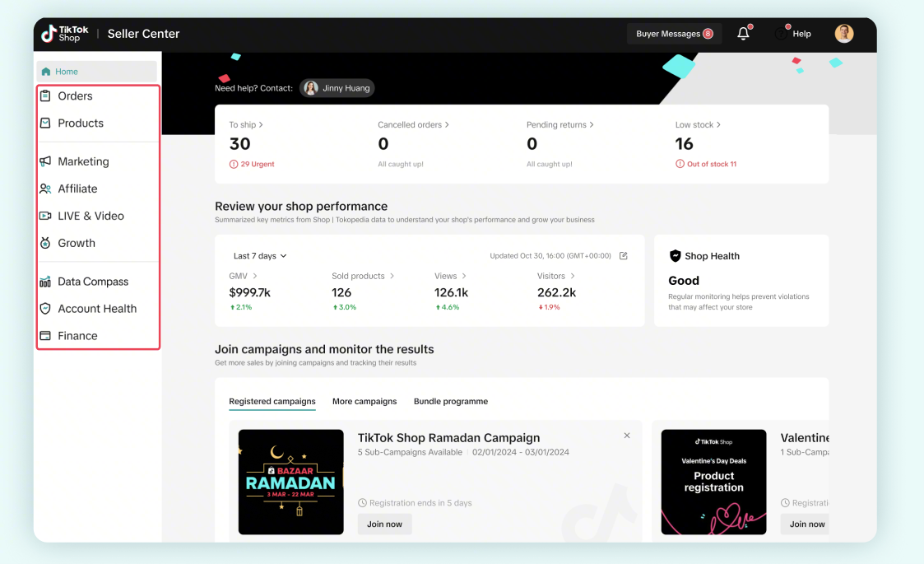
Task: Expand the Visitors metric chevron
Action: tap(573, 276)
